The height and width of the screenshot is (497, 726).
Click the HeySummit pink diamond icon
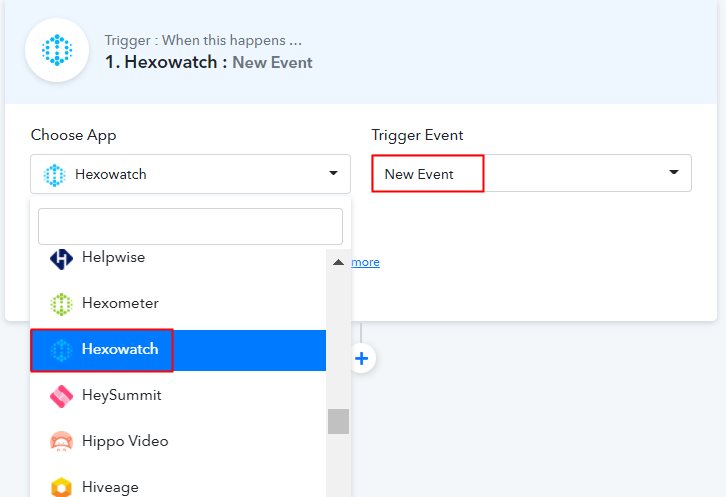tap(61, 396)
